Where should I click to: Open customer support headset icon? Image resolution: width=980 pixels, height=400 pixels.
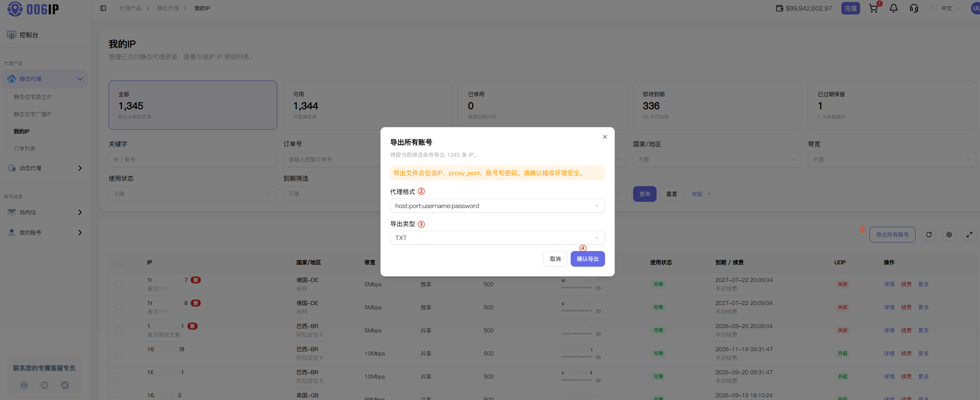pyautogui.click(x=914, y=8)
